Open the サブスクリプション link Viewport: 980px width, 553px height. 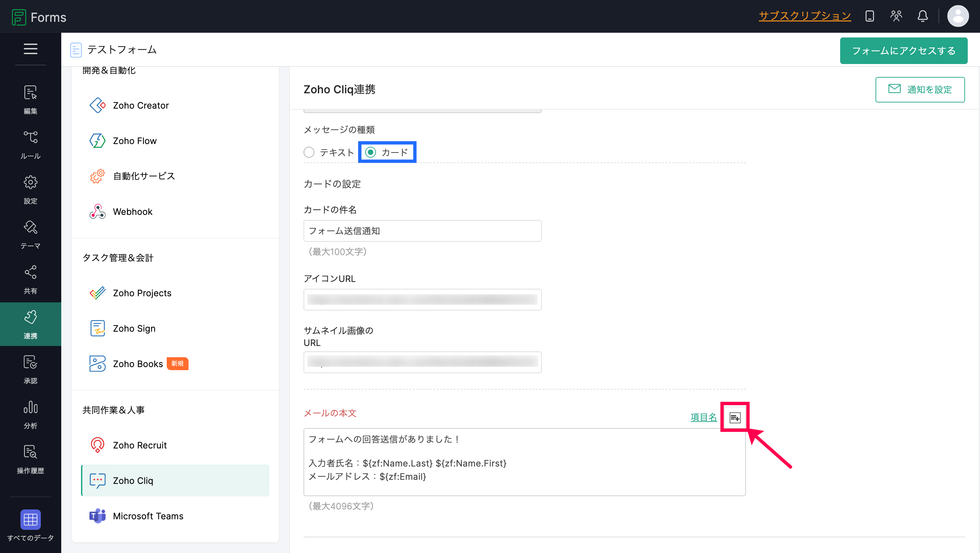tap(805, 16)
